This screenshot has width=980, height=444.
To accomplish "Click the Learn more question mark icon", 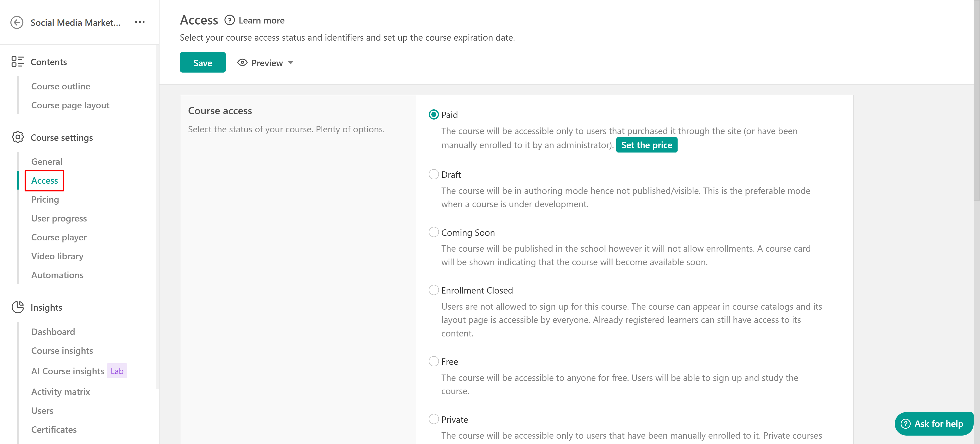I will [x=229, y=20].
